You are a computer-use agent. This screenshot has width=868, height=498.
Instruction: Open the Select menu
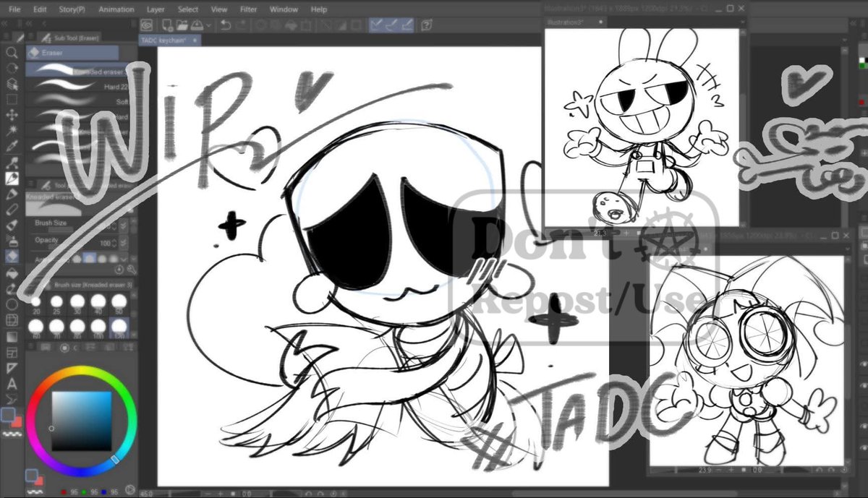tap(188, 9)
